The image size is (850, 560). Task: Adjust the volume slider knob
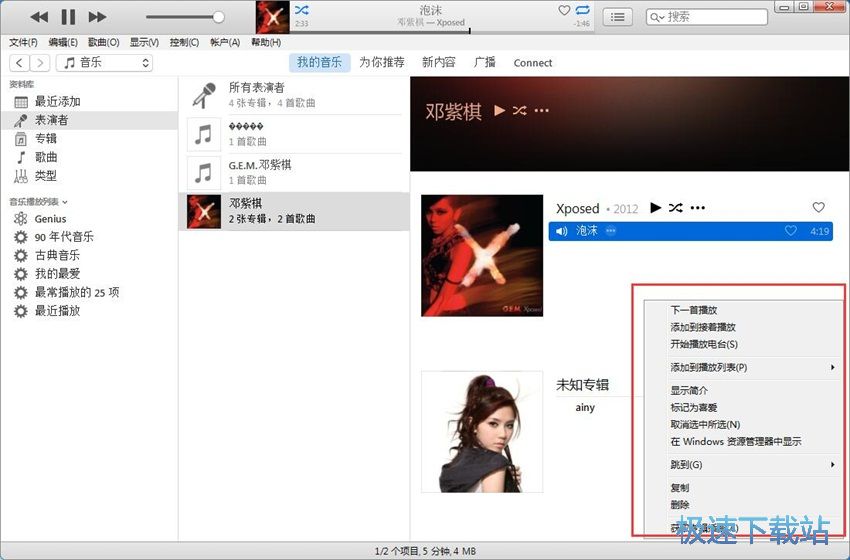click(218, 17)
